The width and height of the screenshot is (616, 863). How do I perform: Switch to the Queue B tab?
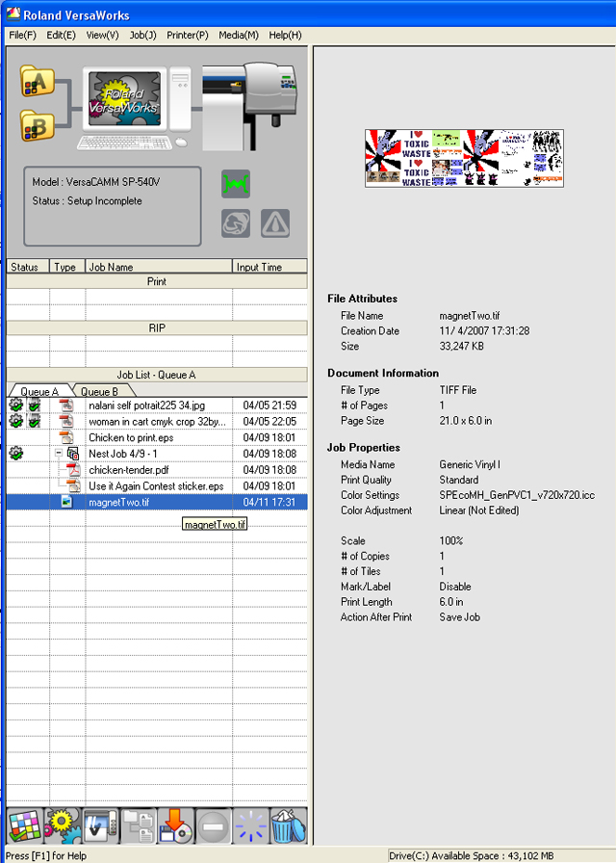click(99, 391)
